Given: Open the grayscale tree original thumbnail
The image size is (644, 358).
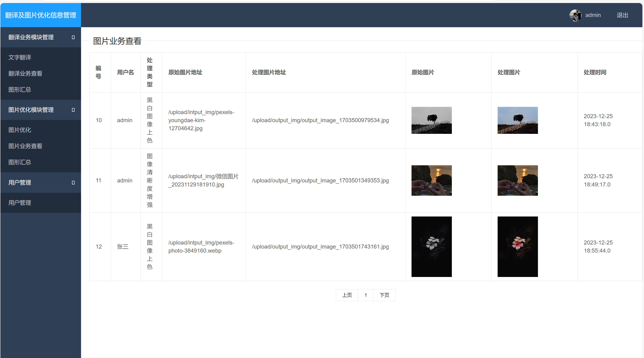Looking at the screenshot, I should click(x=431, y=120).
